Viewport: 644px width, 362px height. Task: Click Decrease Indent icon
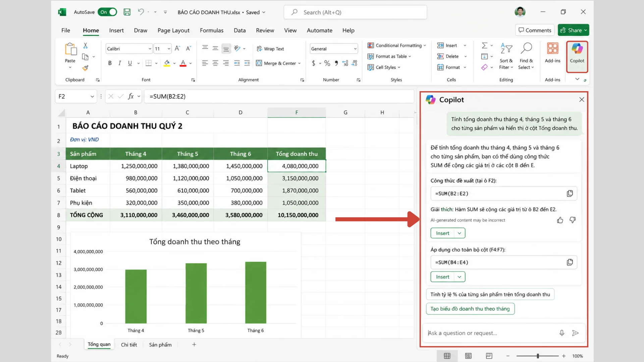coord(237,63)
